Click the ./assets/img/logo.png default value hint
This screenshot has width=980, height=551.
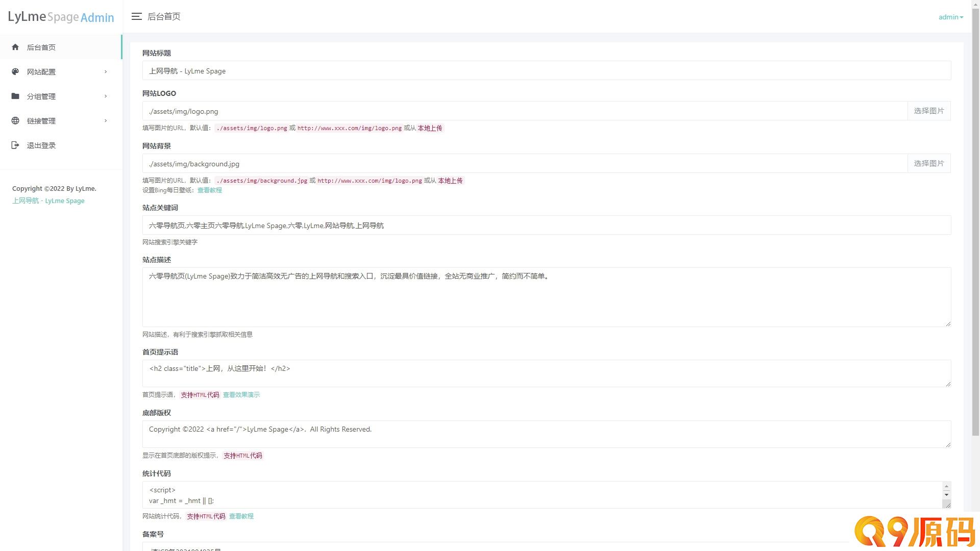pos(252,128)
